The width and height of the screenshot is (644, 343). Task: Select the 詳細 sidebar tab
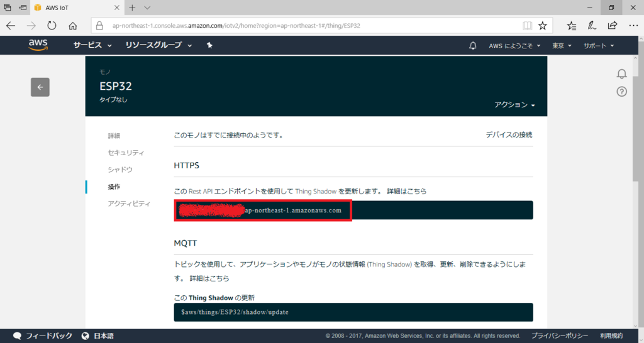114,136
